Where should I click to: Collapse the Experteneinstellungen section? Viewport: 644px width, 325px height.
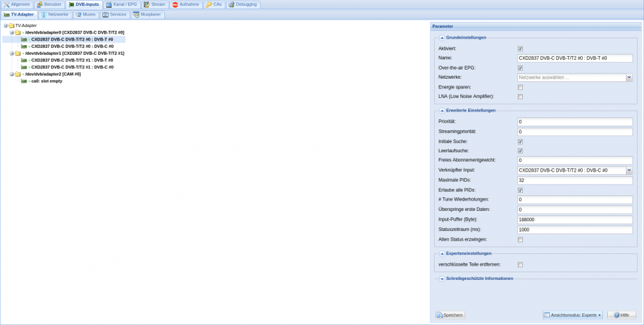point(442,254)
